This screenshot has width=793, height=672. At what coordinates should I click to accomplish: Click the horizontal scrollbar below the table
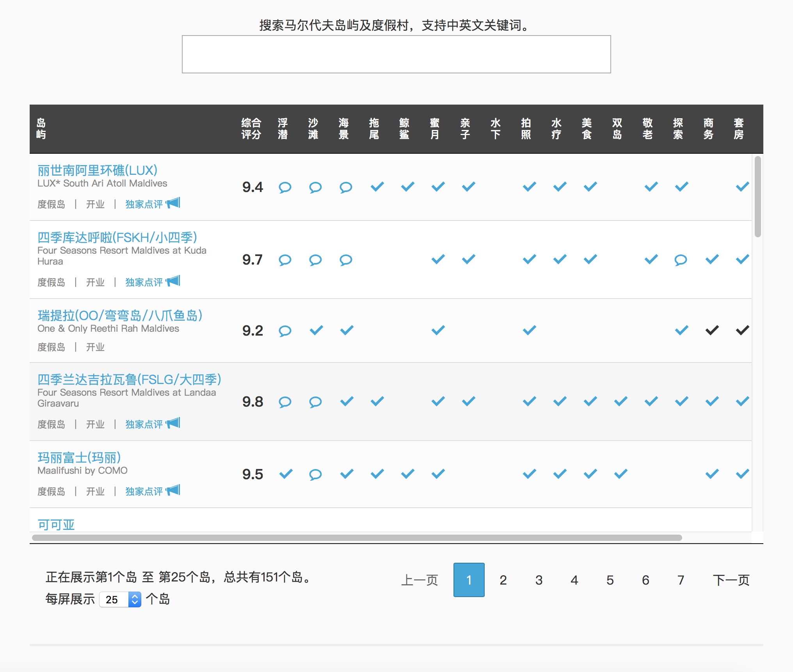[357, 538]
